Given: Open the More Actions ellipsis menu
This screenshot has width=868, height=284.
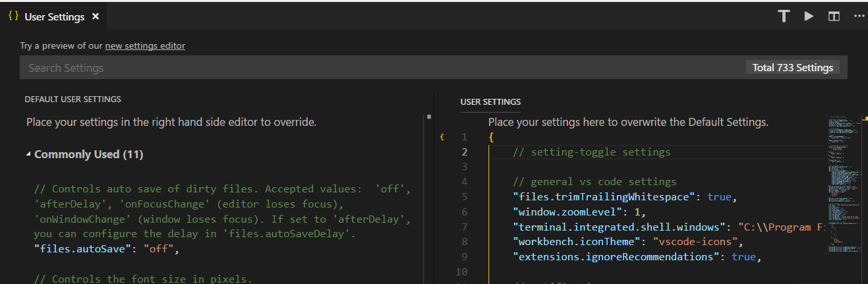Looking at the screenshot, I should (859, 16).
